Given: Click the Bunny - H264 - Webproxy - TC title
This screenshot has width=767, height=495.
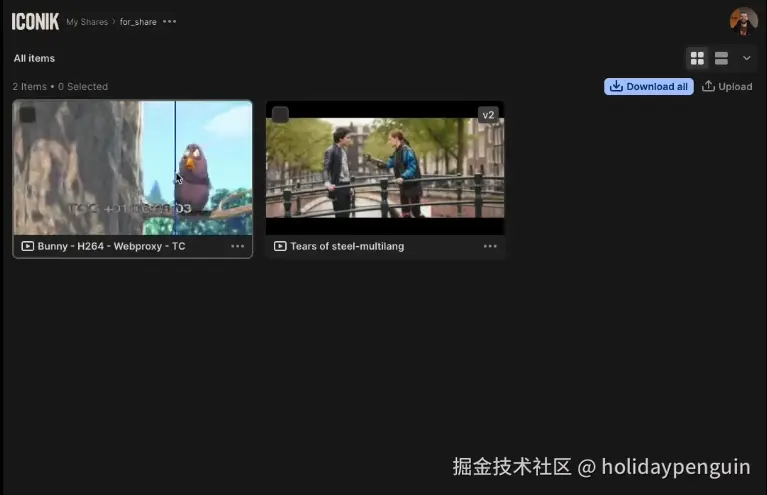Looking at the screenshot, I should [x=112, y=246].
